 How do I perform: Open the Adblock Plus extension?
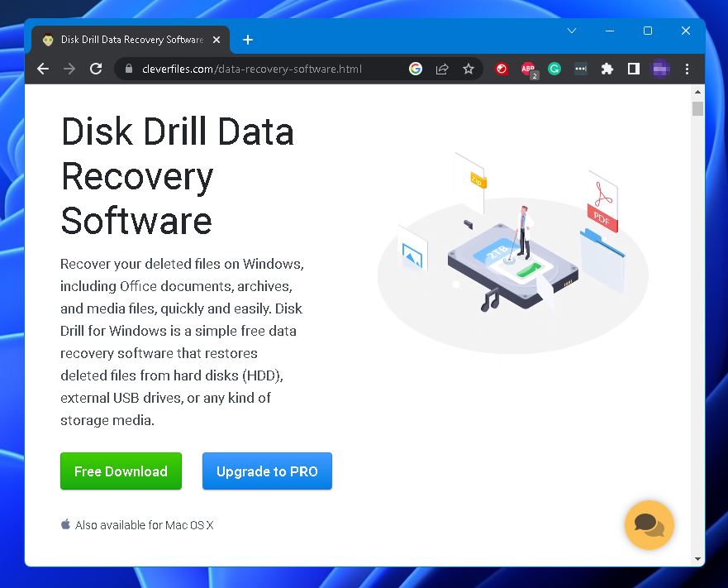pyautogui.click(x=528, y=69)
